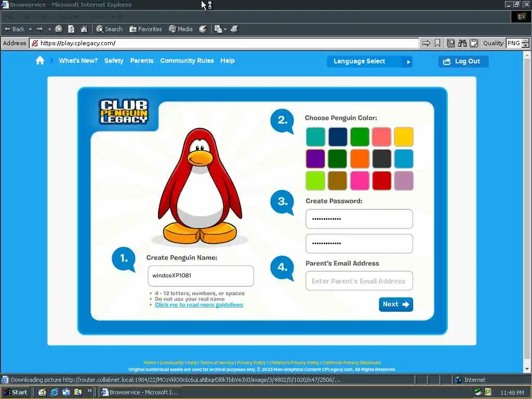Choose the hot pink penguin color
Screen dimensions: 532x399
[360, 180]
